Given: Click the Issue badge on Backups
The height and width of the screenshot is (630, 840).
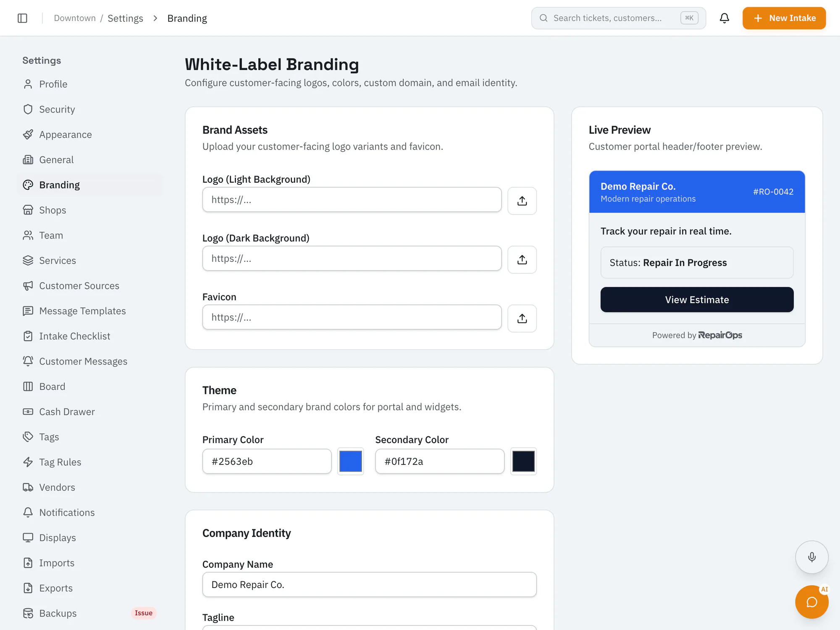Looking at the screenshot, I should (x=144, y=613).
